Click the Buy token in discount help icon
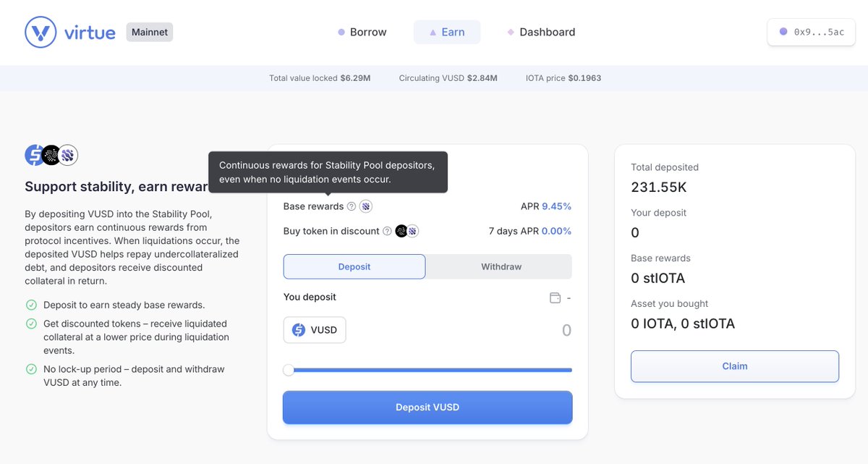This screenshot has width=868, height=464. click(x=387, y=231)
